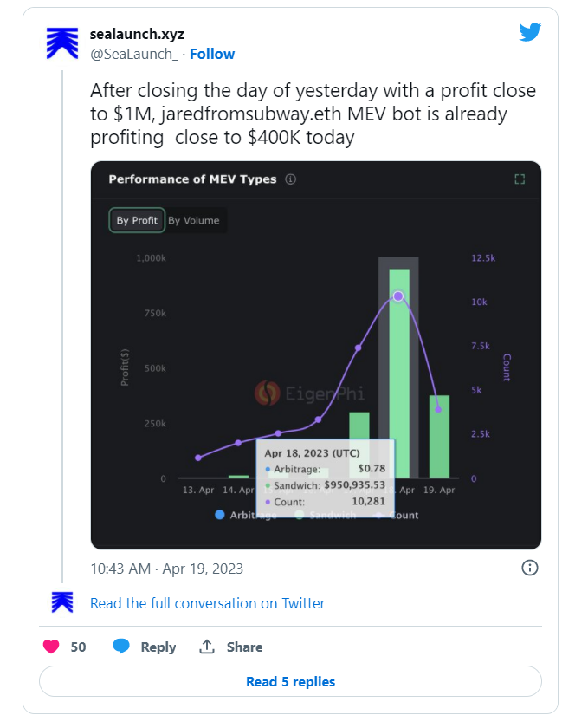Like the tweet with heart icon

tap(51, 647)
